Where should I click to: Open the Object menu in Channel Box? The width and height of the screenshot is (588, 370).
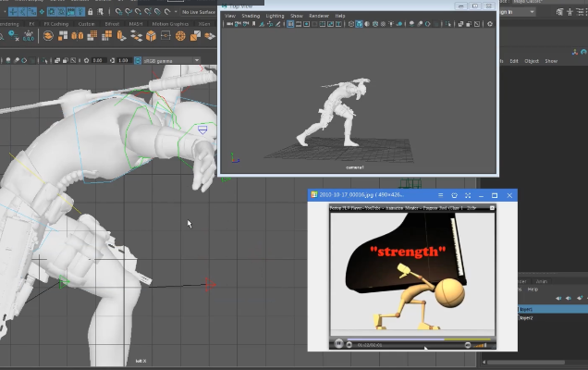532,61
